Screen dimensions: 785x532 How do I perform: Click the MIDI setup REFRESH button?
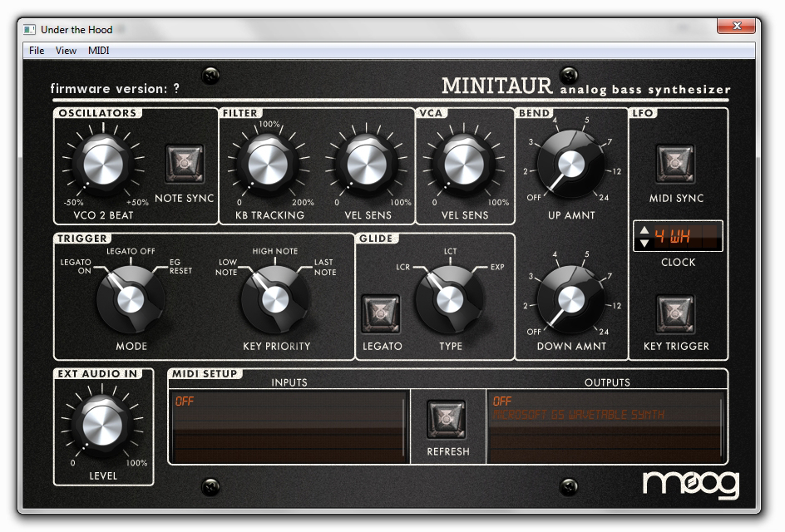pos(447,420)
